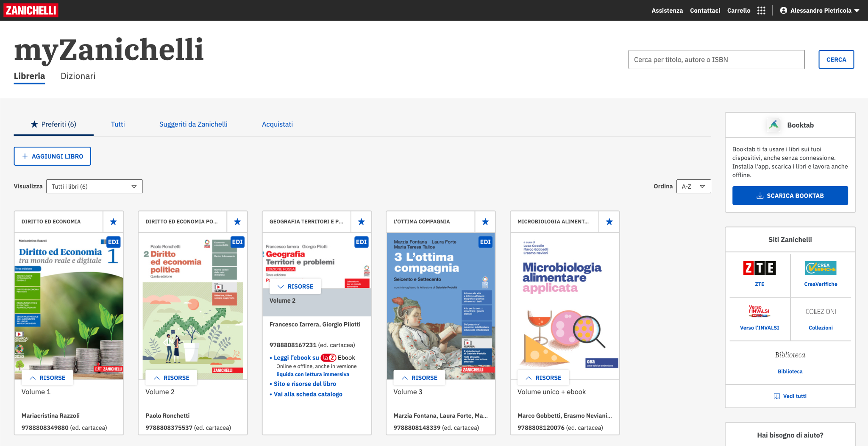
Task: Click the Booktab app icon
Action: coord(774,125)
